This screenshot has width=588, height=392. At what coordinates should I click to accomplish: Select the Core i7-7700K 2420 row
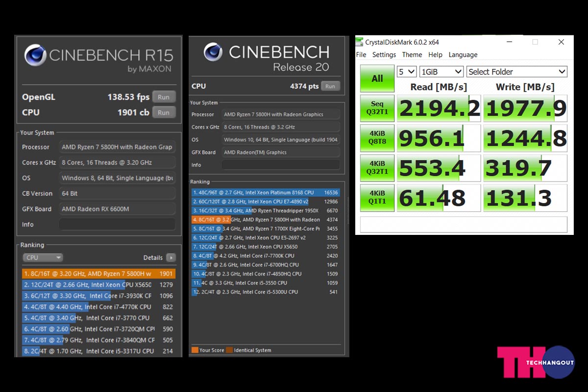266,255
